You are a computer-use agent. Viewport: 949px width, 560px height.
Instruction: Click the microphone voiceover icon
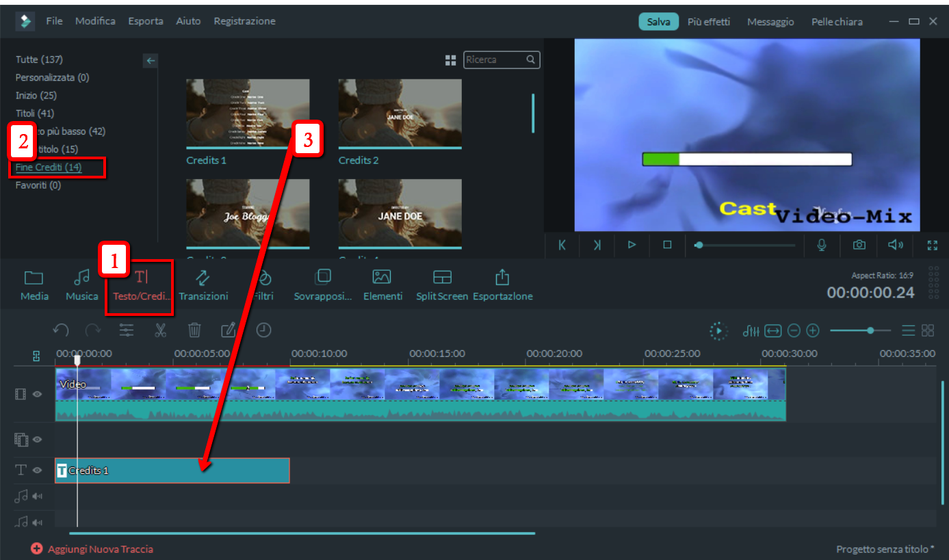coord(822,245)
